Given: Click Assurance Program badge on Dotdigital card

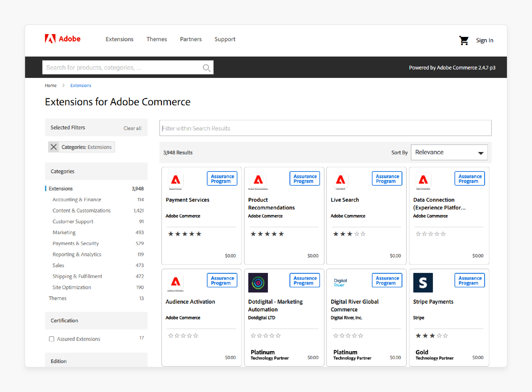Looking at the screenshot, I should [305, 280].
